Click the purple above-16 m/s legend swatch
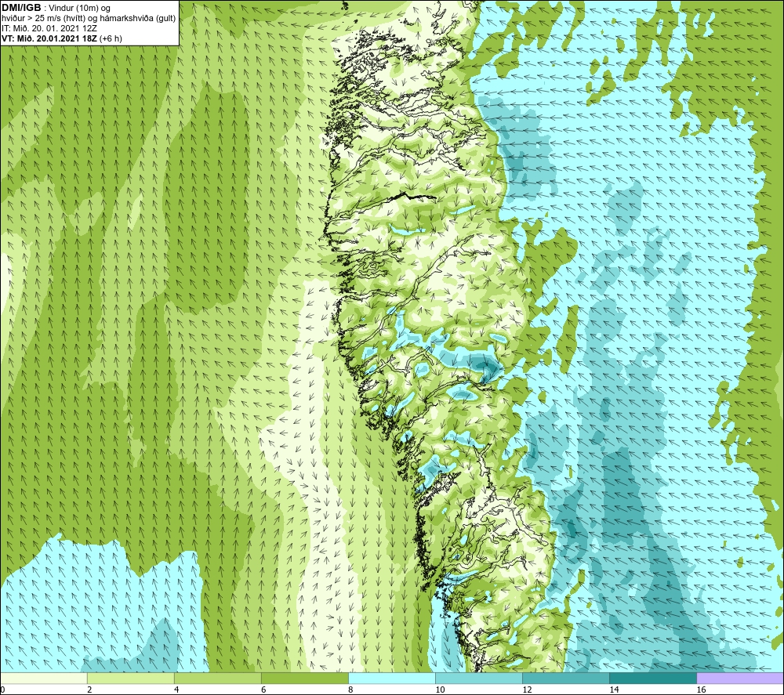 (x=740, y=678)
